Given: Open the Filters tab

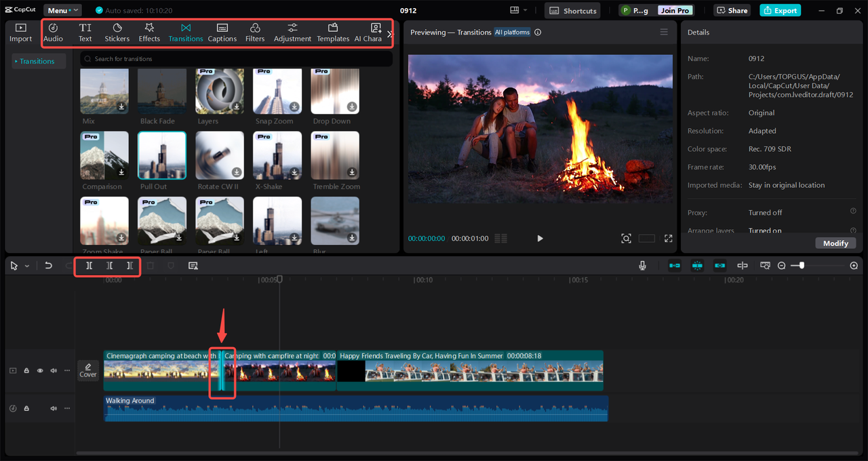Looking at the screenshot, I should coord(255,33).
